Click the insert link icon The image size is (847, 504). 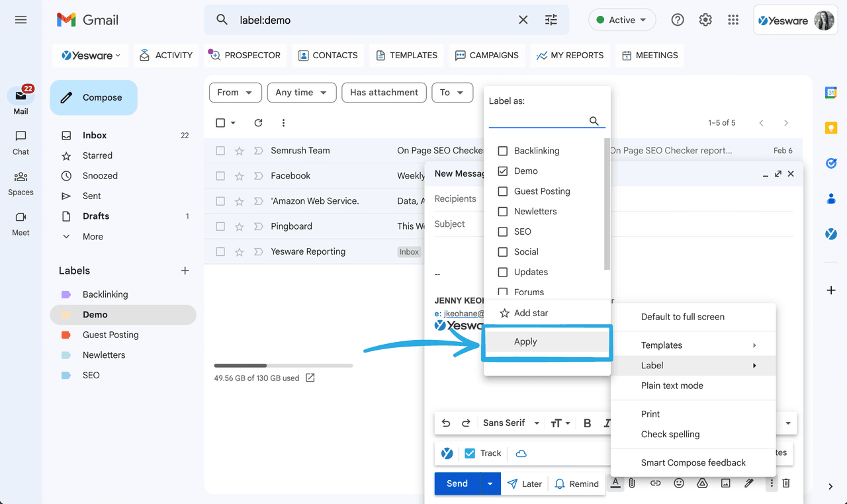655,483
